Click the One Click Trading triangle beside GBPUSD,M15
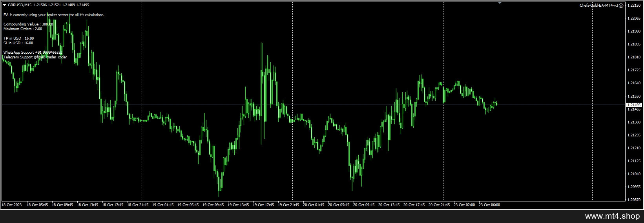This screenshot has height=223, width=644. click(5, 5)
